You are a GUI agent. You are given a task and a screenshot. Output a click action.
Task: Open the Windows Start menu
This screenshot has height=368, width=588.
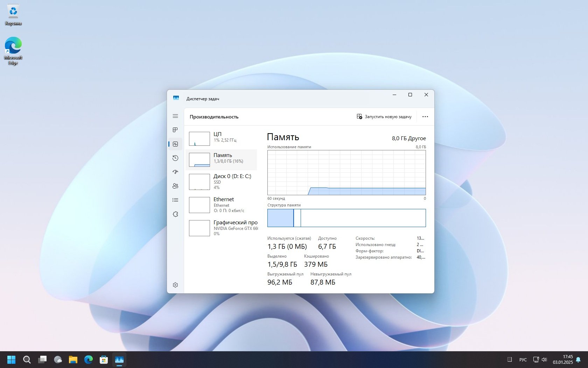(12, 360)
